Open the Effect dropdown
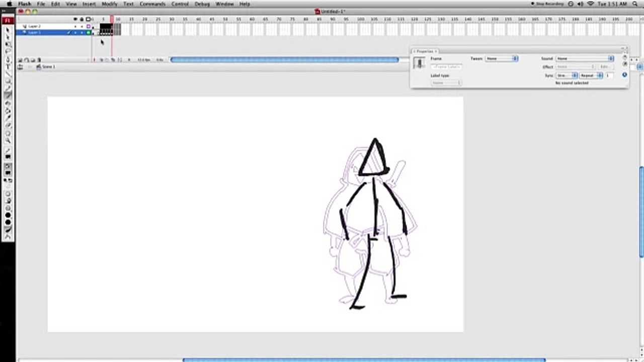Image resolution: width=644 pixels, height=362 pixels. tap(576, 66)
